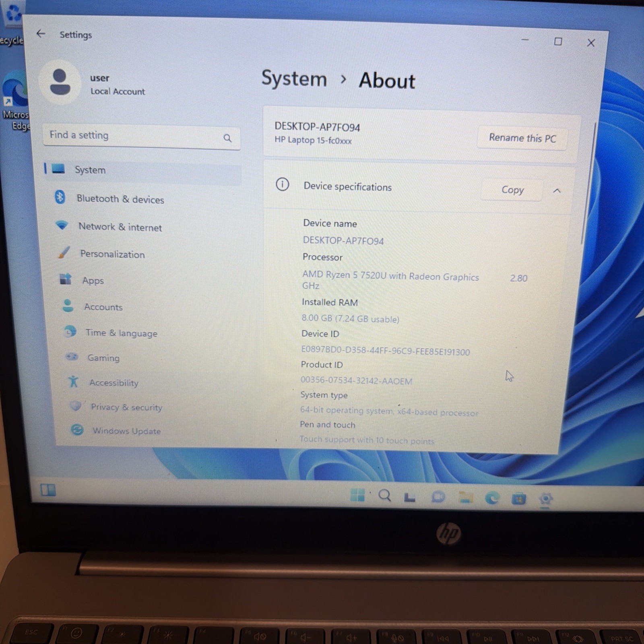
Task: Select the Touch support with 10 touch points
Action: click(367, 440)
